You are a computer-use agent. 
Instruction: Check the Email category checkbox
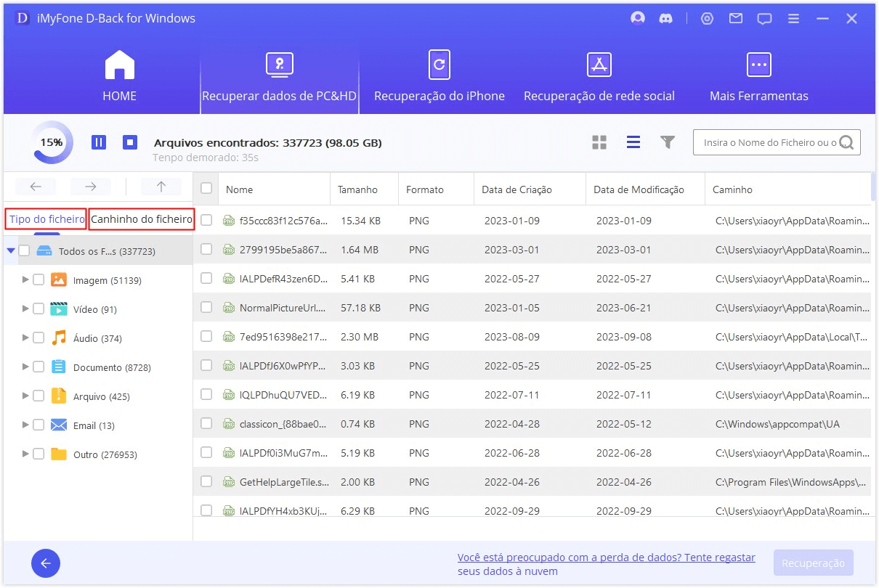coord(39,425)
